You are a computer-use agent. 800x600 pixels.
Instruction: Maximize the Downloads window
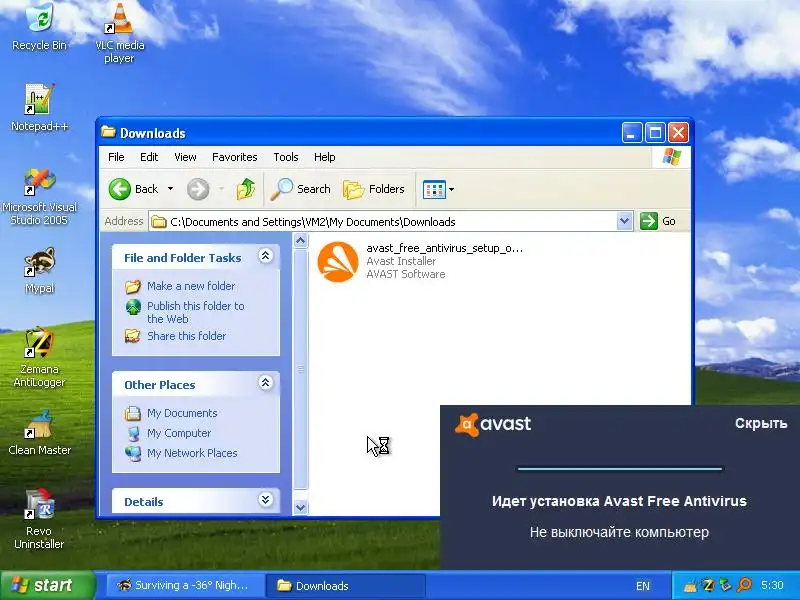click(655, 133)
